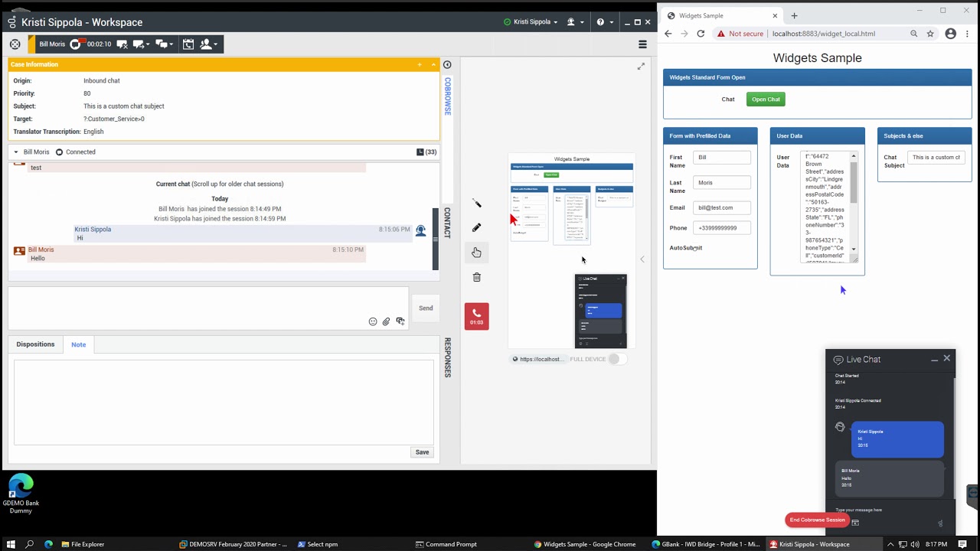Click End Cobrowse Session button
The image size is (980, 551).
pos(817,520)
